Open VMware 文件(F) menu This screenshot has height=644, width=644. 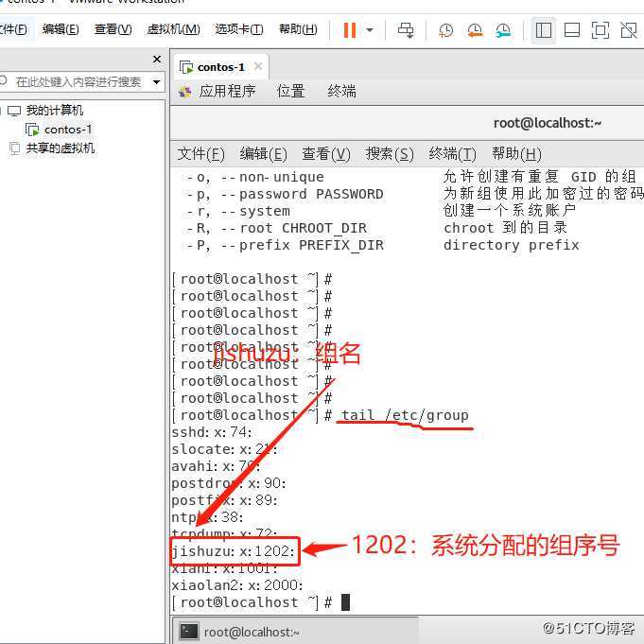(x=13, y=29)
